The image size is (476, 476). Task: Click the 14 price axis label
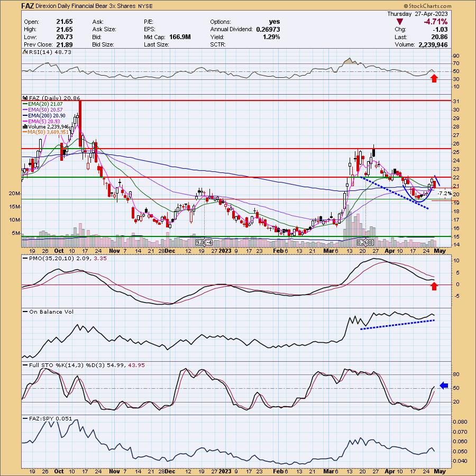[456, 245]
